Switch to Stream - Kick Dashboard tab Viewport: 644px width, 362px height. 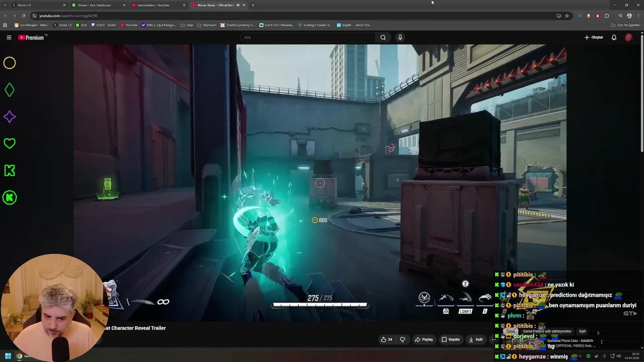[x=99, y=5]
